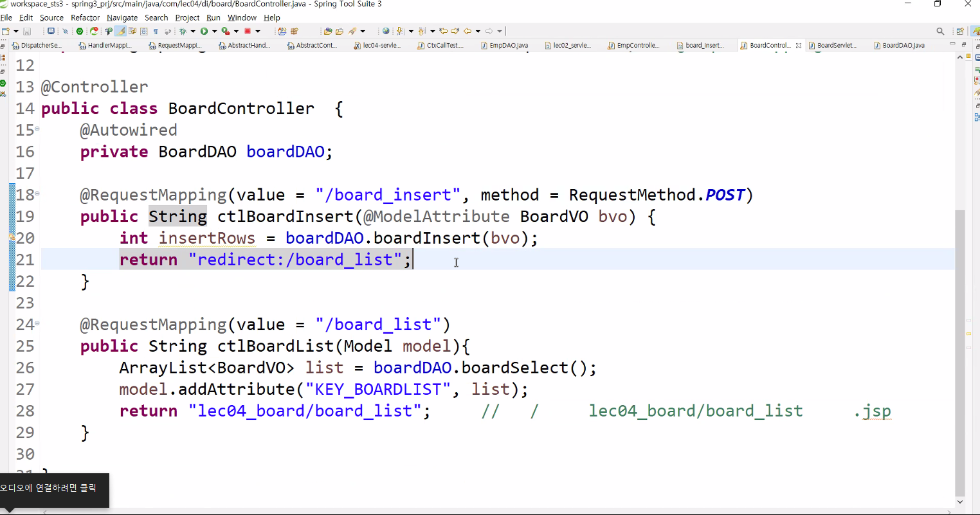This screenshot has width=980, height=515.
Task: Expand the Run dropdown arrow
Action: [x=214, y=31]
